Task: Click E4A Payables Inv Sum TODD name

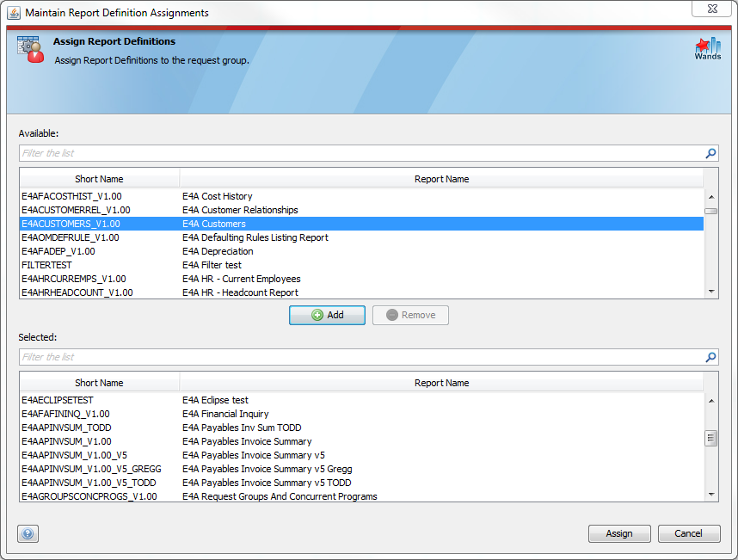Action: 242,428
